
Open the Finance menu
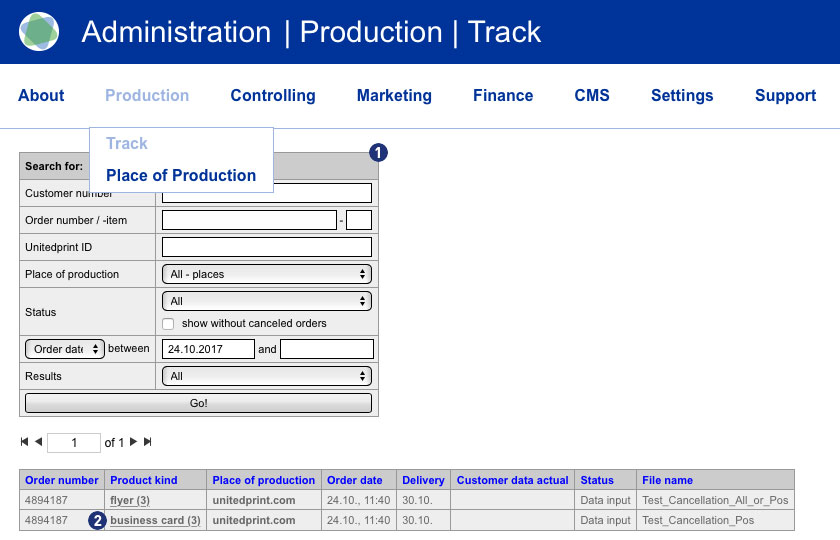pyautogui.click(x=502, y=96)
